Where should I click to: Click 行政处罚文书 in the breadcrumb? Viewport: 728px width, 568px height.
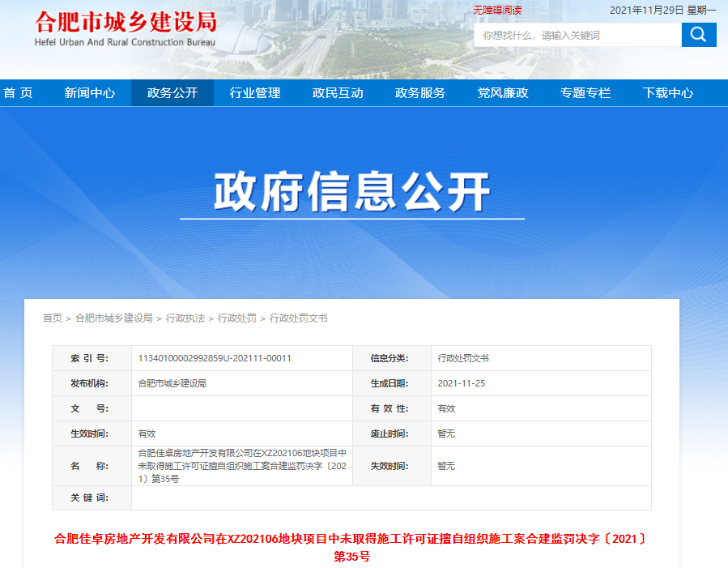point(299,318)
